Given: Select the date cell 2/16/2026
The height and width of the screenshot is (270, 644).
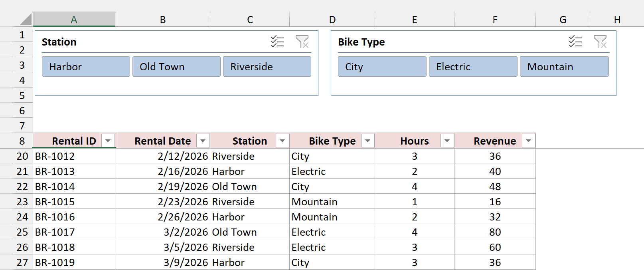Looking at the screenshot, I should 162,171.
